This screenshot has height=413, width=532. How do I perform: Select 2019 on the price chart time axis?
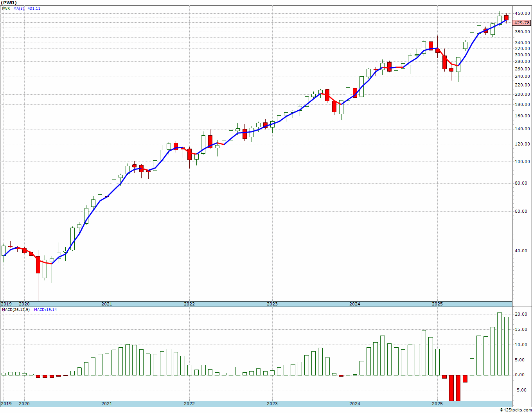[6, 304]
